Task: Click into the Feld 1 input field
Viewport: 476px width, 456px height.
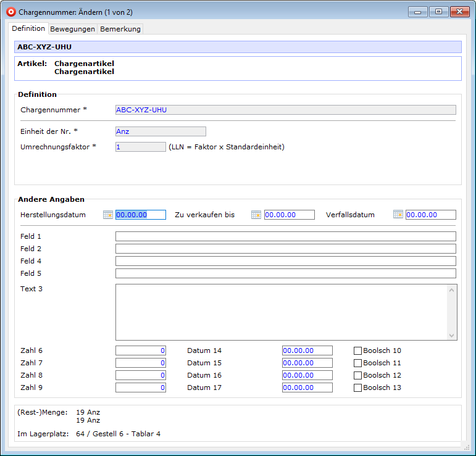Action: (285, 236)
